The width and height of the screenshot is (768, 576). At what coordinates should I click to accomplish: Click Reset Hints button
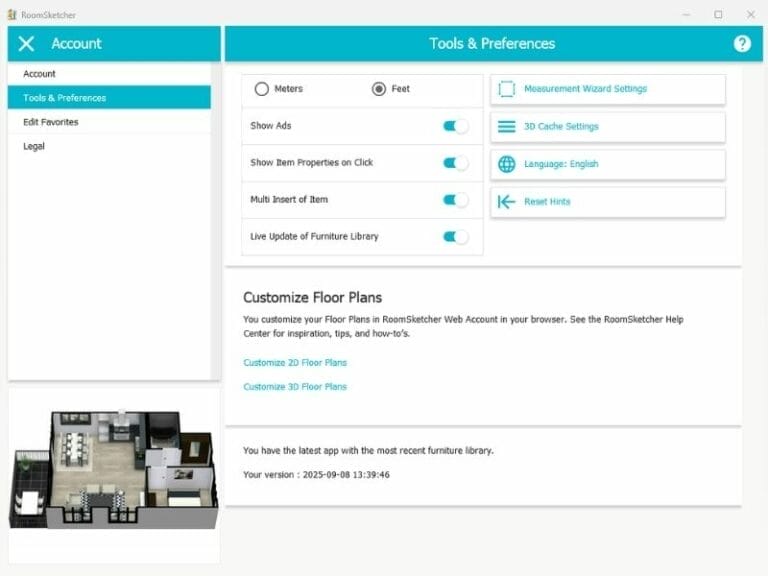tap(608, 202)
